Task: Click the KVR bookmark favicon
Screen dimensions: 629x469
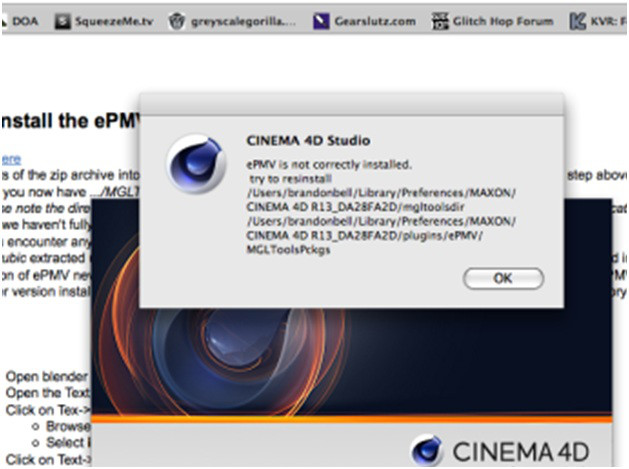Action: (x=577, y=21)
